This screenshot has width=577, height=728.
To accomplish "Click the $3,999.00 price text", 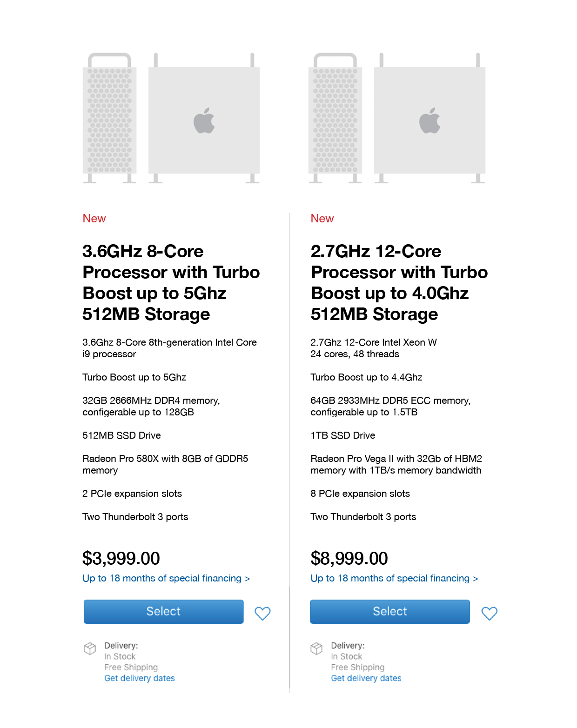I will click(121, 558).
